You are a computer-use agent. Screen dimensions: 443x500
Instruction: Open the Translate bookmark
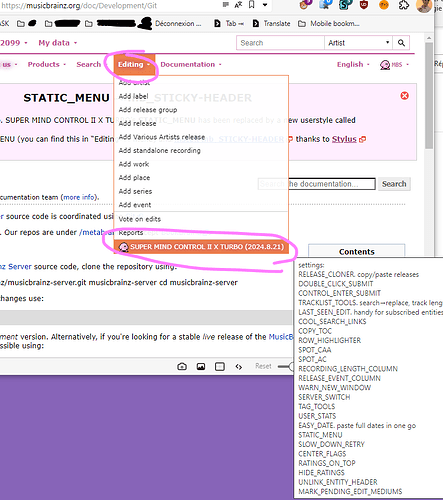pyautogui.click(x=271, y=24)
